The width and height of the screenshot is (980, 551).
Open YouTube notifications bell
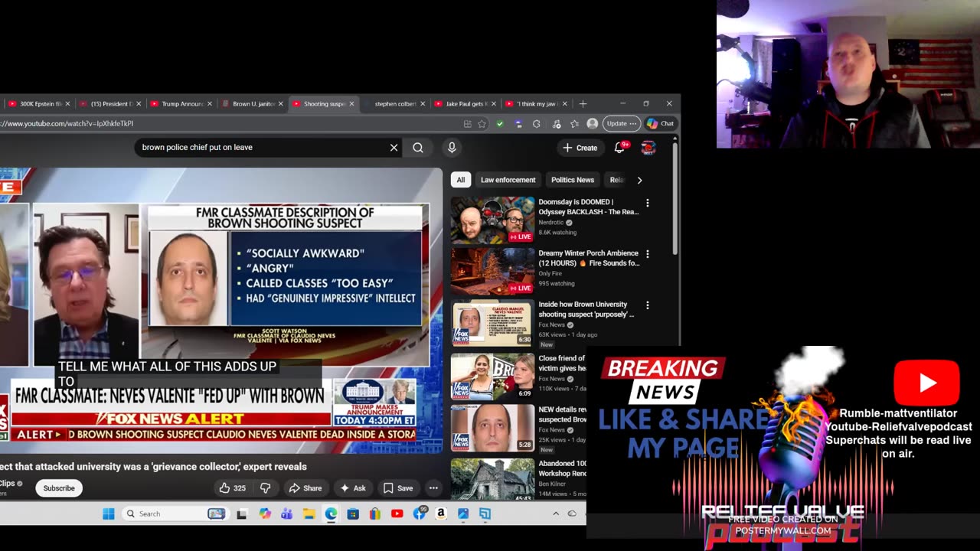(x=619, y=148)
